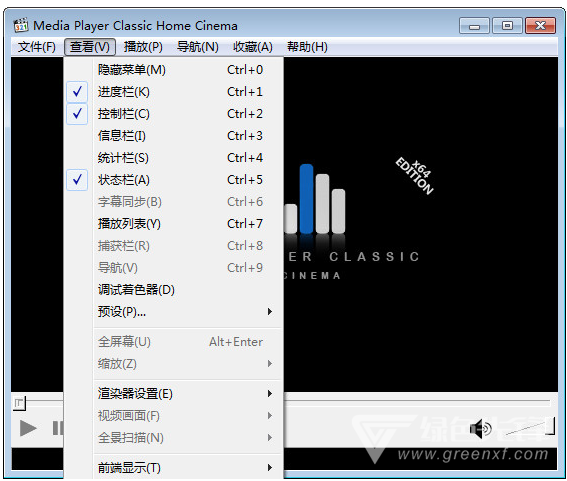Click the MPC-HC app icon in title bar
This screenshot has width=567, height=481.
pos(21,26)
